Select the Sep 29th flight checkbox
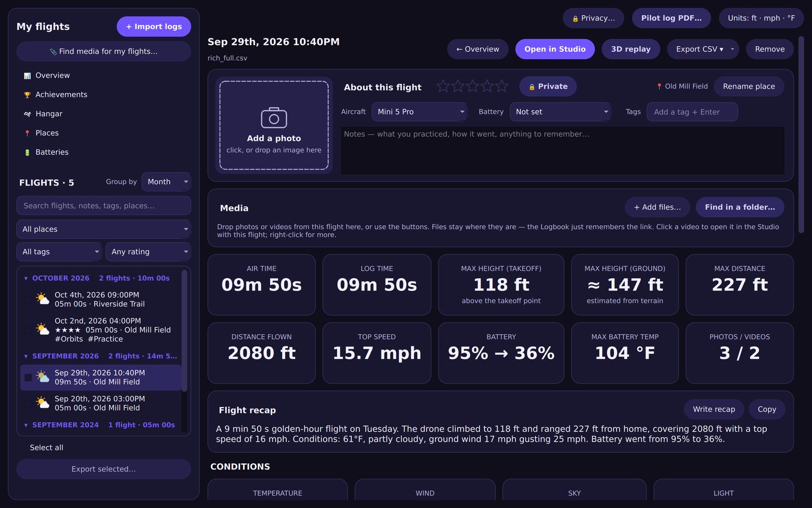 (28, 377)
